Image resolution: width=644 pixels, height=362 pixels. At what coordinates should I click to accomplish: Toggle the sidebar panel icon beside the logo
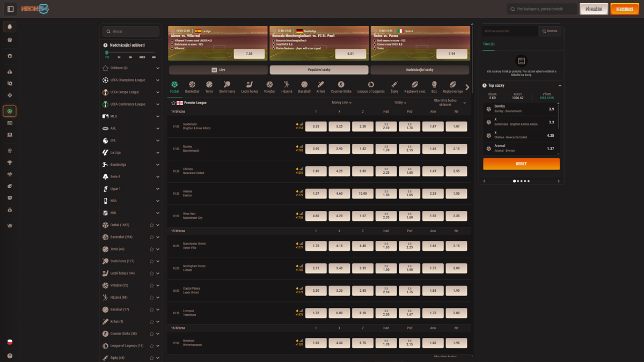tap(10, 9)
